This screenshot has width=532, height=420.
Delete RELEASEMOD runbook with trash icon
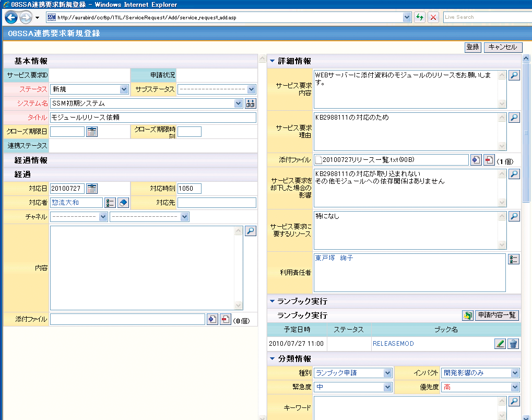point(513,344)
